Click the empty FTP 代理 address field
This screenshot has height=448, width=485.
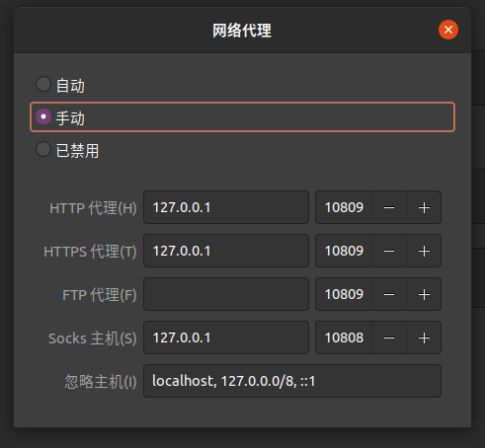pos(226,294)
